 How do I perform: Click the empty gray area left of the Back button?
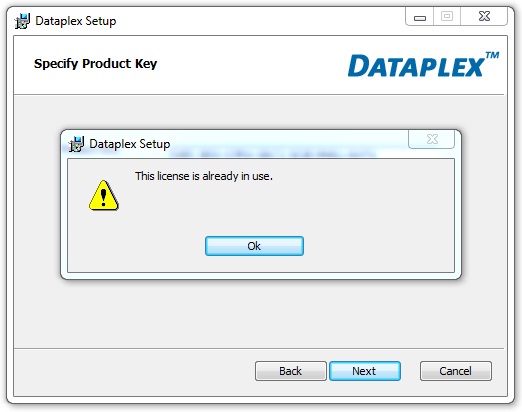coord(133,371)
